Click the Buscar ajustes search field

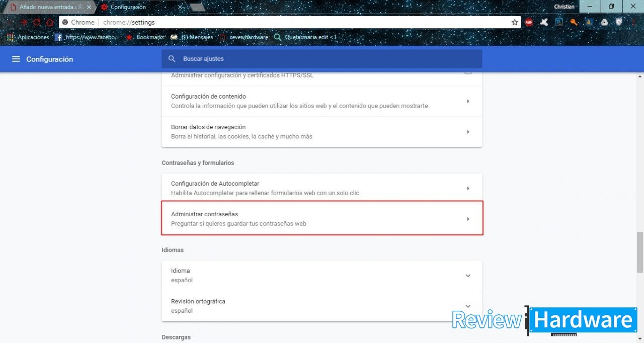point(322,59)
